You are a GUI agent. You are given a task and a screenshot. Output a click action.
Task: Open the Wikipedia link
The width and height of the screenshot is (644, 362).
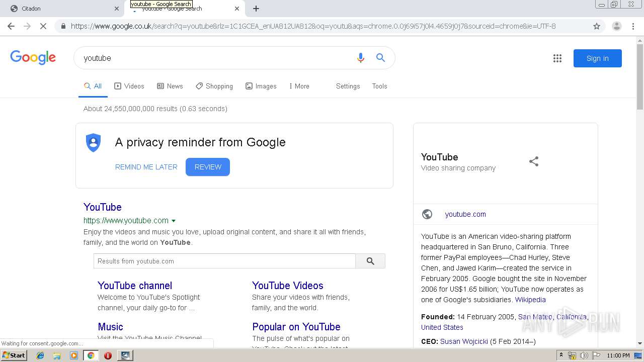pos(530,300)
